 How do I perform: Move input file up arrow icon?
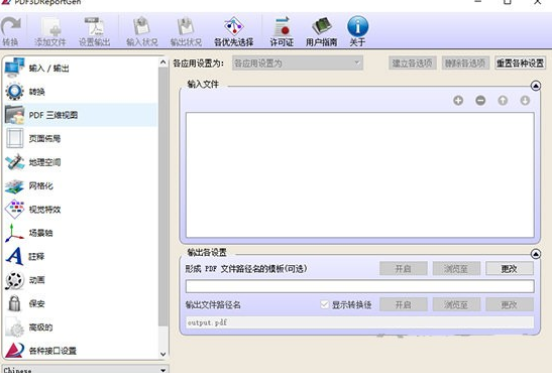[502, 101]
